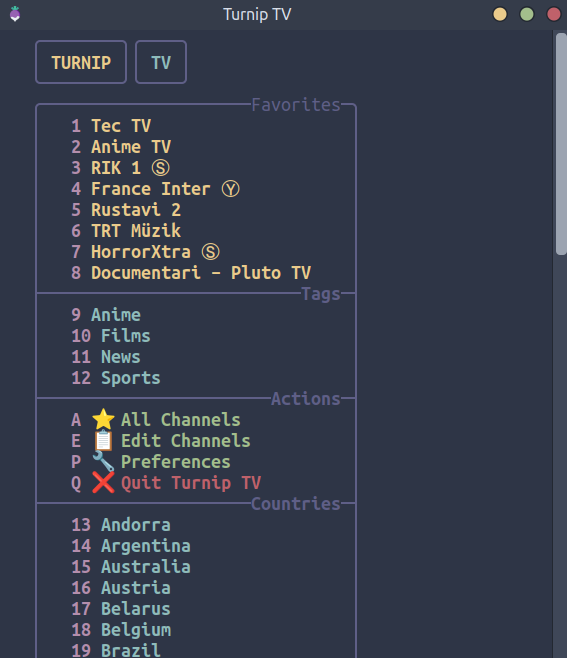
Task: Select Argentina in Countries list
Action: click(146, 546)
